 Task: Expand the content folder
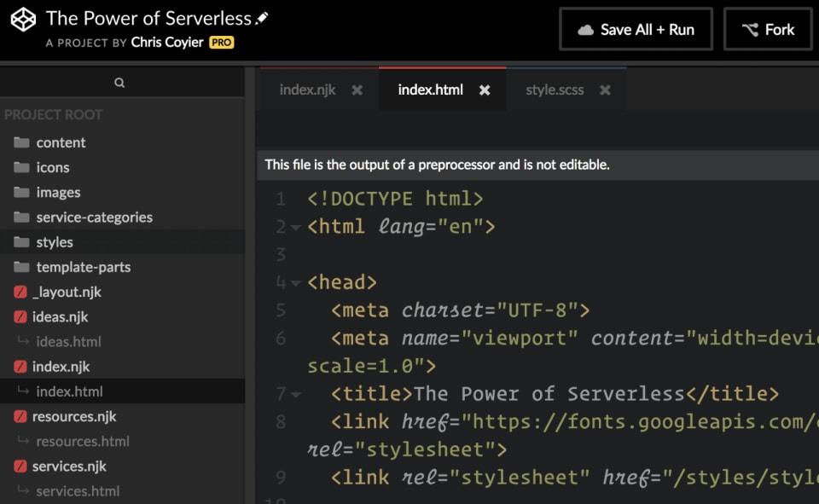point(60,142)
